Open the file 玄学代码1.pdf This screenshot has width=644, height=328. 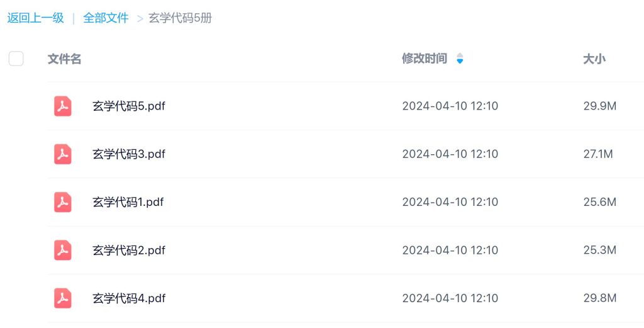[x=129, y=202]
